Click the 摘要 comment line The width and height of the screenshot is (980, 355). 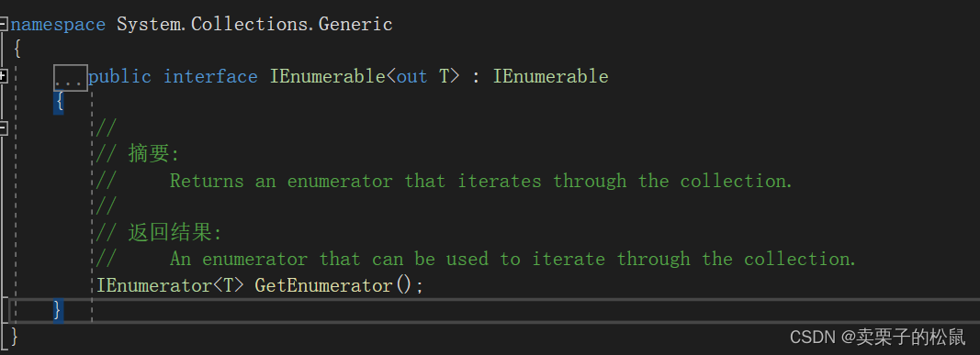[x=138, y=154]
